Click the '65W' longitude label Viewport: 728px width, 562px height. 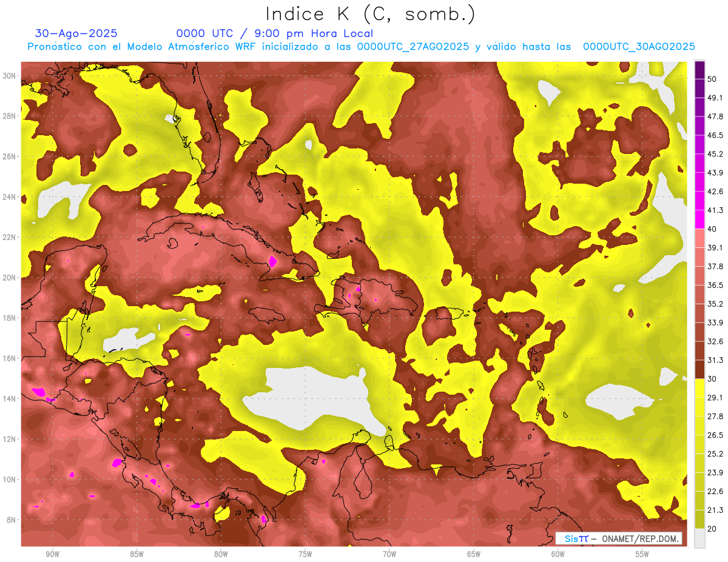click(x=474, y=554)
